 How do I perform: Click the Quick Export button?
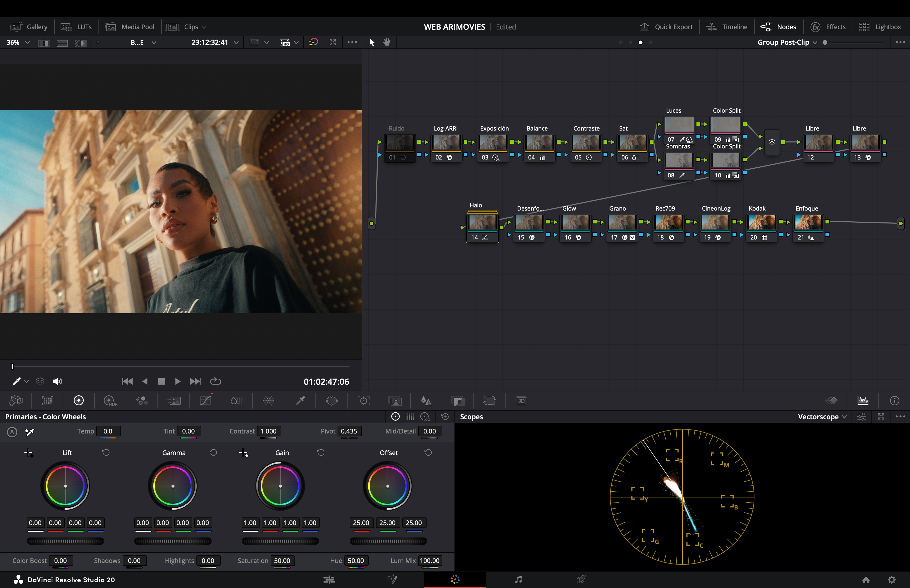click(x=666, y=27)
